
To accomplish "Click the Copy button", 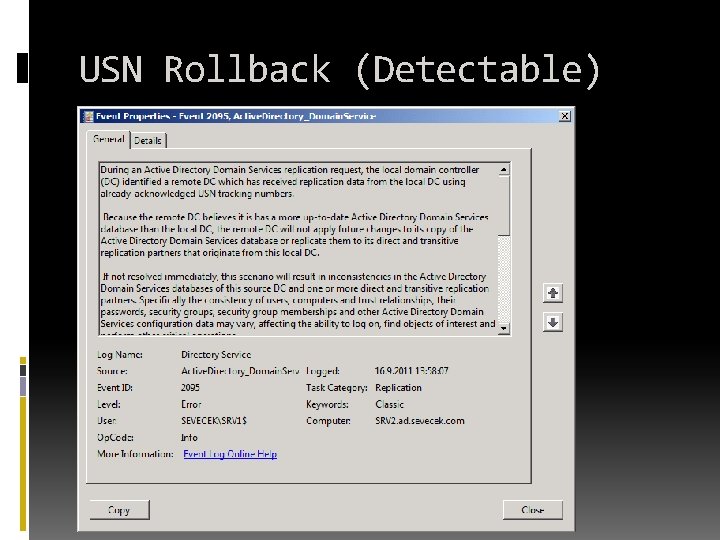I will tap(119, 510).
